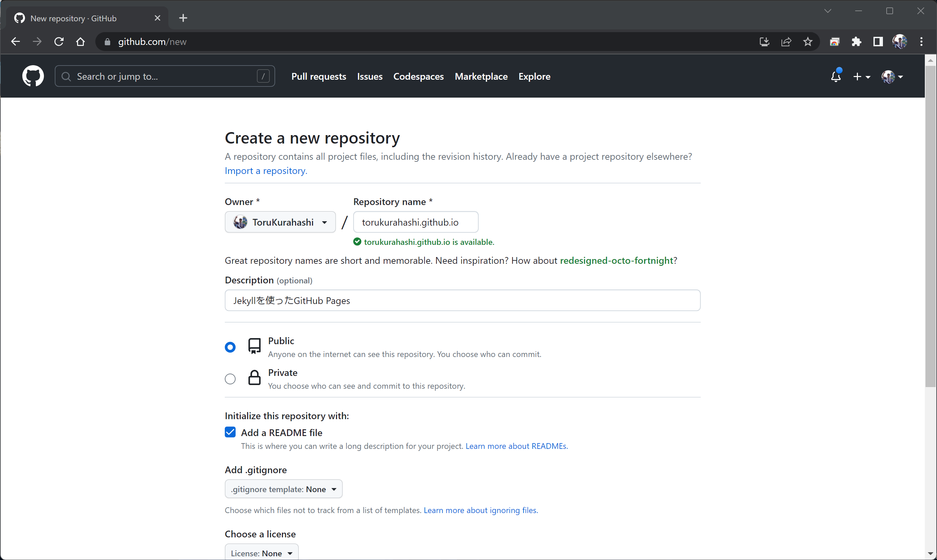Toggle the browser side panel
The height and width of the screenshot is (560, 937).
[x=878, y=42]
